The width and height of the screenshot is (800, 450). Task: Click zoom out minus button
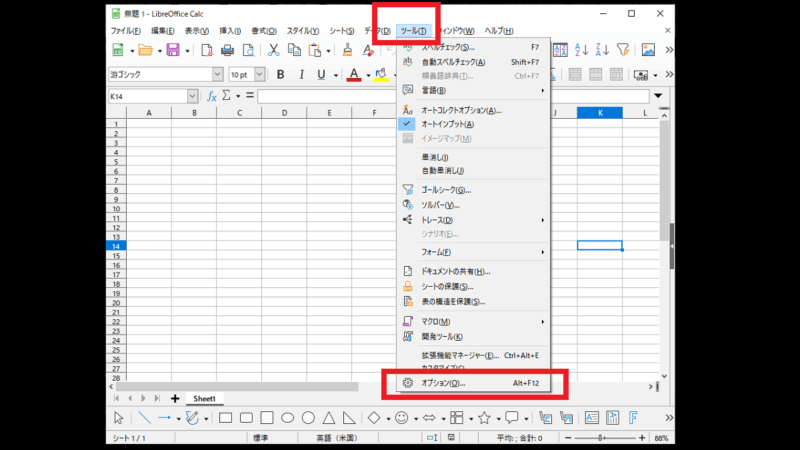568,438
